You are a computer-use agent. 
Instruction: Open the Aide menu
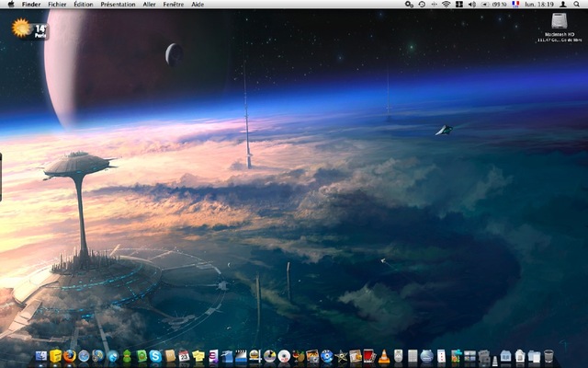point(198,5)
